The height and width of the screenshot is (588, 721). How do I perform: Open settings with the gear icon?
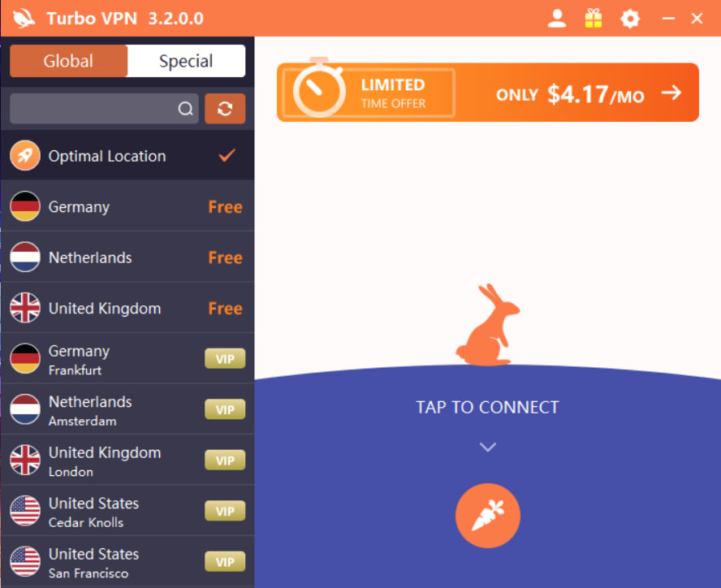coord(629,19)
